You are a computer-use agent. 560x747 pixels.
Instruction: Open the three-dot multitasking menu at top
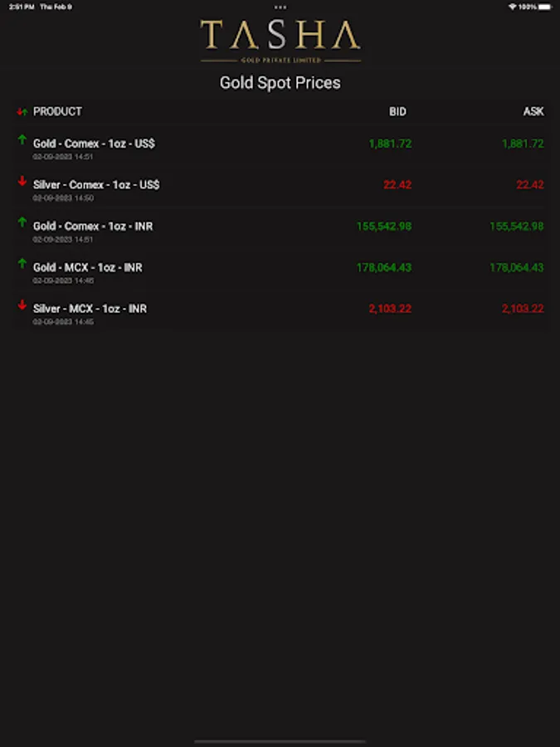280,7
